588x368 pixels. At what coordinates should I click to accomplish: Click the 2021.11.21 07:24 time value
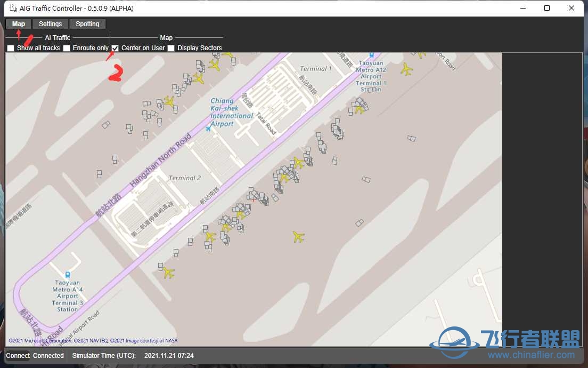pos(169,356)
